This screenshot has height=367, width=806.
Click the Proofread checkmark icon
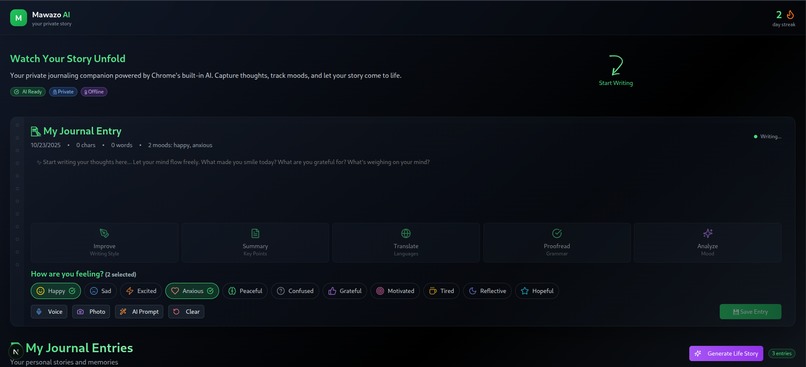(x=557, y=234)
